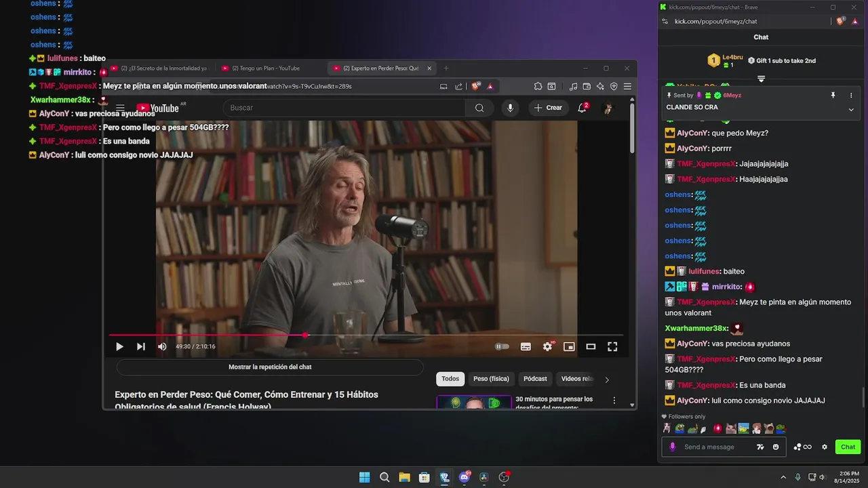Click the green Chat send button
This screenshot has height=488, width=868.
tap(848, 447)
